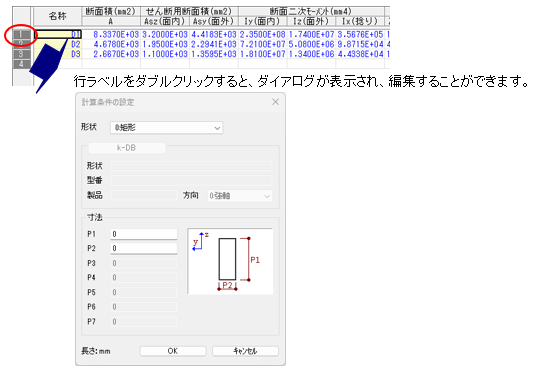Click the Asz(面内) column header
536x373 pixels.
(165, 21)
